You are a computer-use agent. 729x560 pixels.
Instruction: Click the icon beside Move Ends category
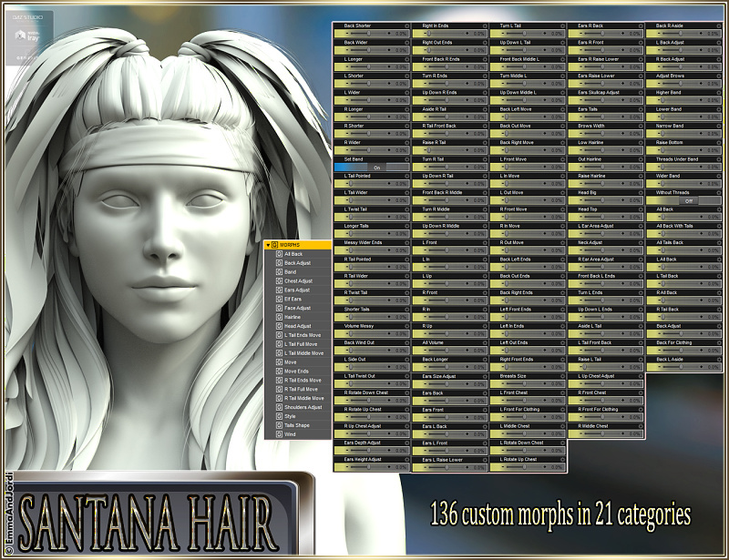click(x=279, y=372)
